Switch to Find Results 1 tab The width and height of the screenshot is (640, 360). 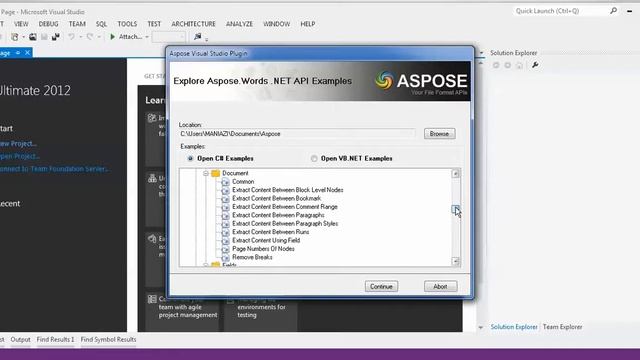(x=56, y=340)
